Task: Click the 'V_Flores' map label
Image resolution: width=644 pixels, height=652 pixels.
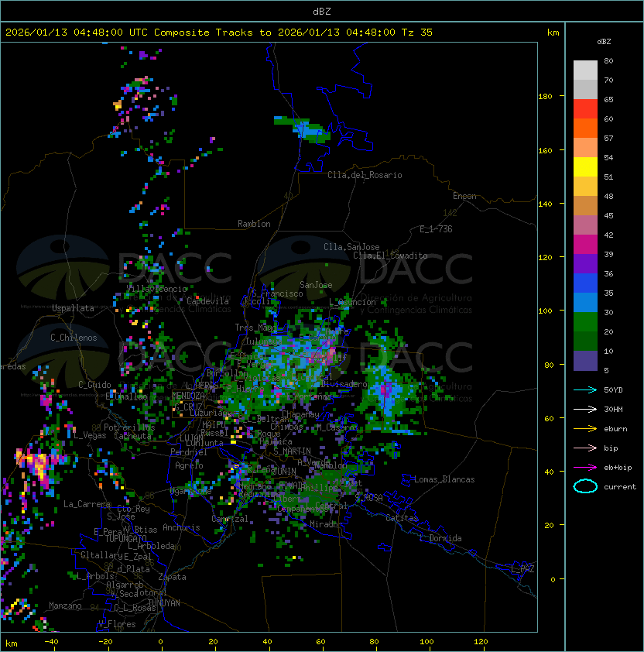Action: (117, 624)
